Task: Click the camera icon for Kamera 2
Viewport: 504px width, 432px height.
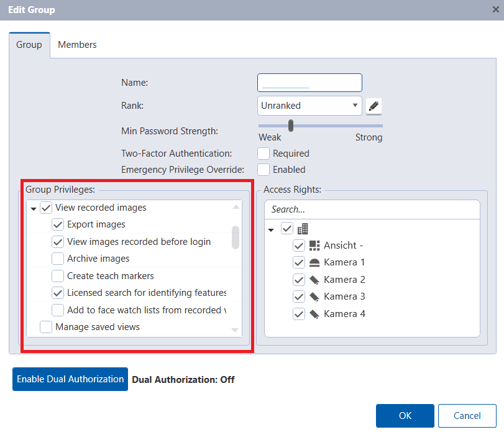Action: pyautogui.click(x=314, y=280)
